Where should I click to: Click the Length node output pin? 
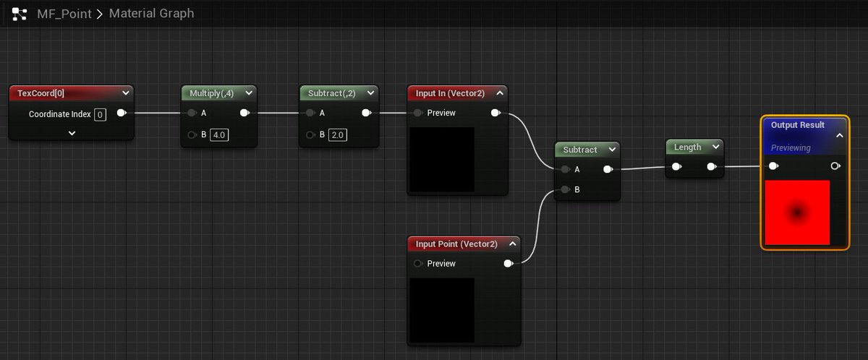tap(712, 167)
